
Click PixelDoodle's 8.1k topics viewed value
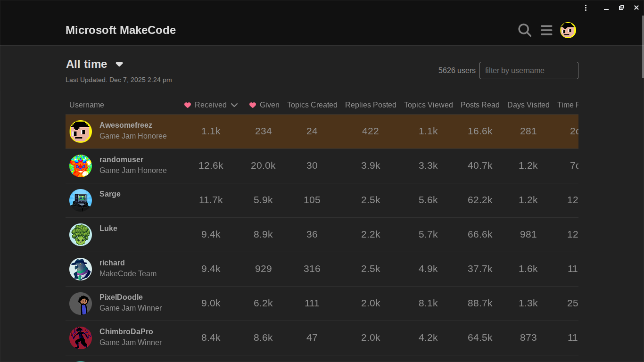click(x=428, y=304)
